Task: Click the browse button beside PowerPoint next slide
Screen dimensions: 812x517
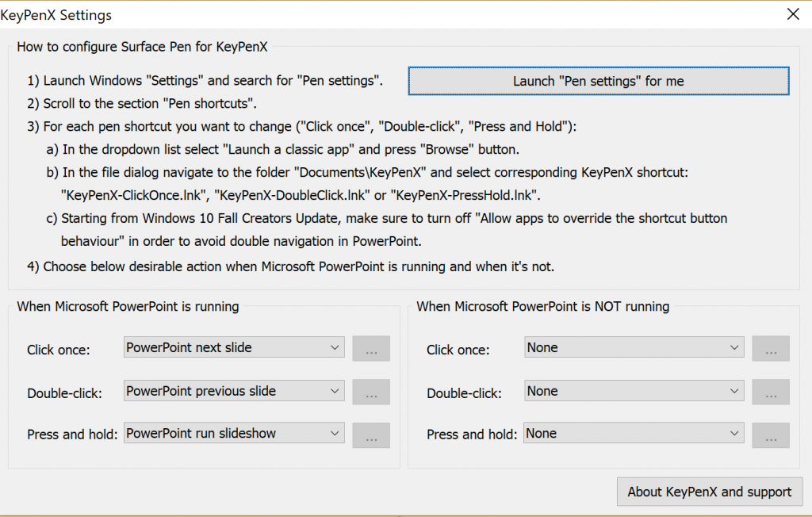Action: coord(371,349)
